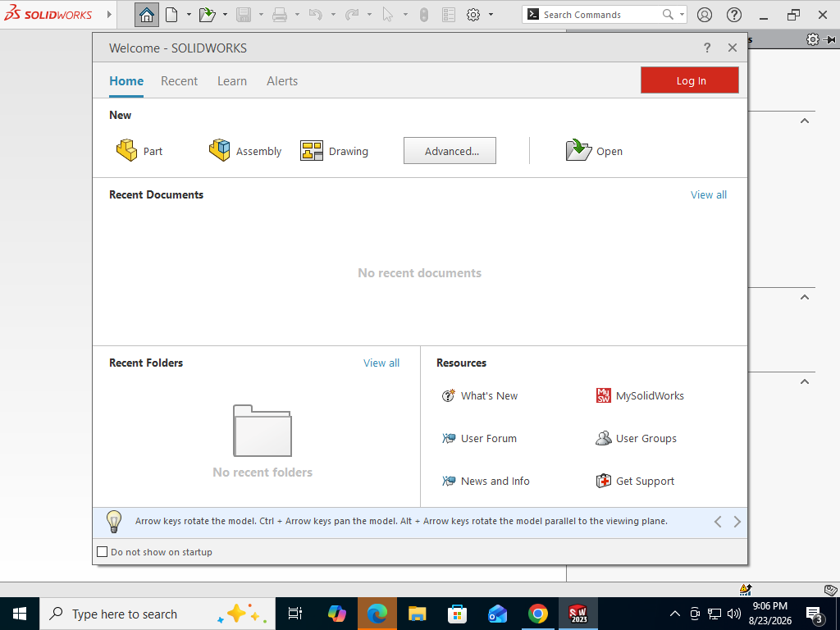Click the Undo toolbar icon
Viewport: 840px width, 630px height.
click(316, 15)
